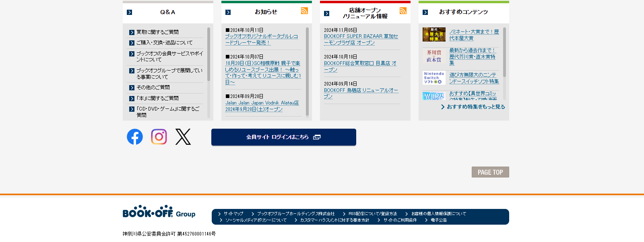The width and height of the screenshot is (644, 242).
Task: Open サイトのご利用条件 footer link
Action: pos(400,220)
